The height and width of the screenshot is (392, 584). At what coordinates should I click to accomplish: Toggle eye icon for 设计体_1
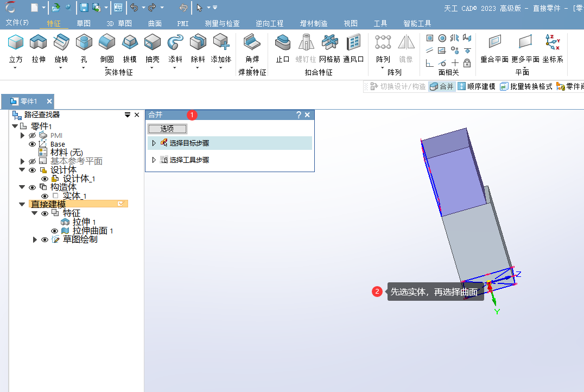tap(45, 179)
